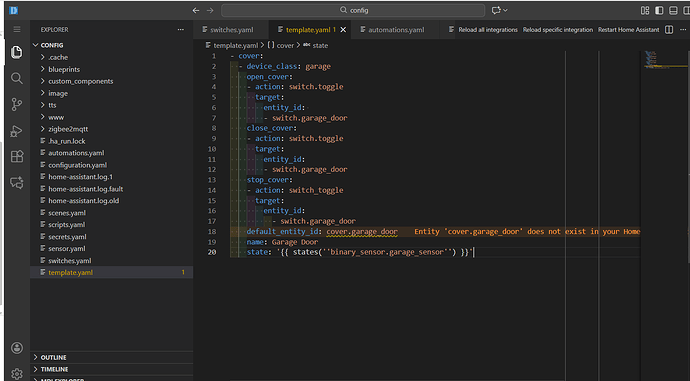
Task: Open Explorer Views and More Actions ellipsis
Action: point(181,29)
